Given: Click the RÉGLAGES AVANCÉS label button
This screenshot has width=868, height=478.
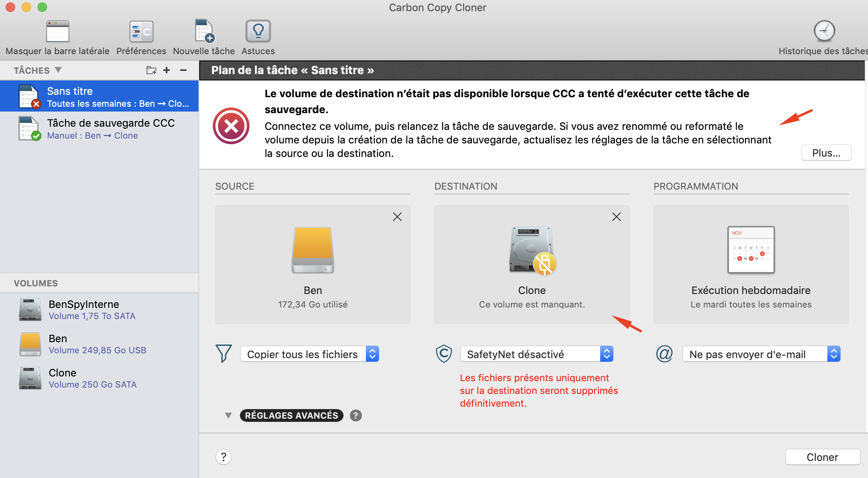Looking at the screenshot, I should click(291, 415).
